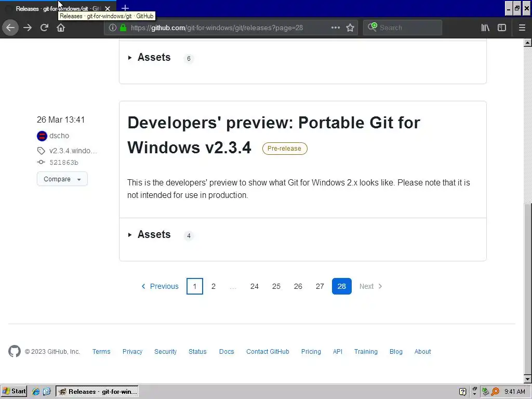
Task: Go to releases page 24
Action: [255, 286]
